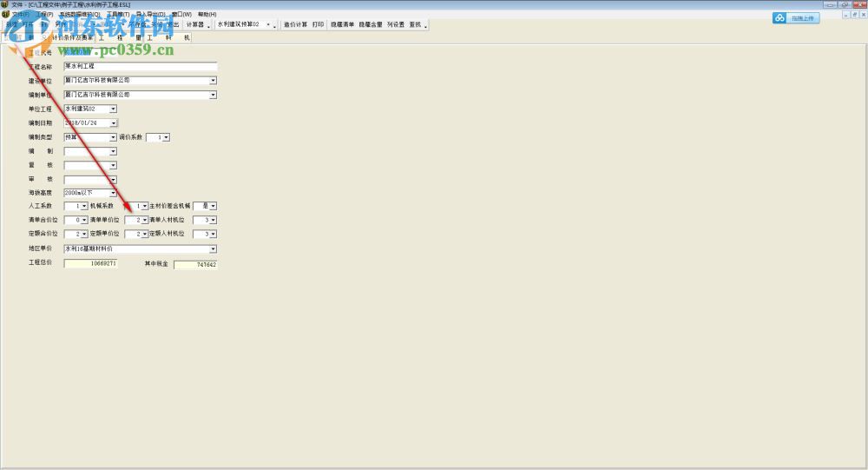Screen dimensions: 868x470
Task: Switch to the 工程量 tab
Action: coord(120,37)
